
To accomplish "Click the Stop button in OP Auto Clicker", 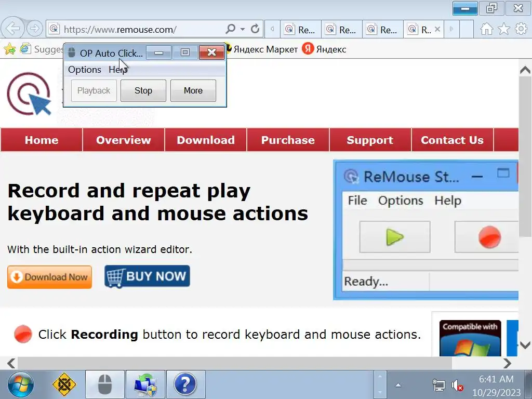I will click(x=143, y=90).
